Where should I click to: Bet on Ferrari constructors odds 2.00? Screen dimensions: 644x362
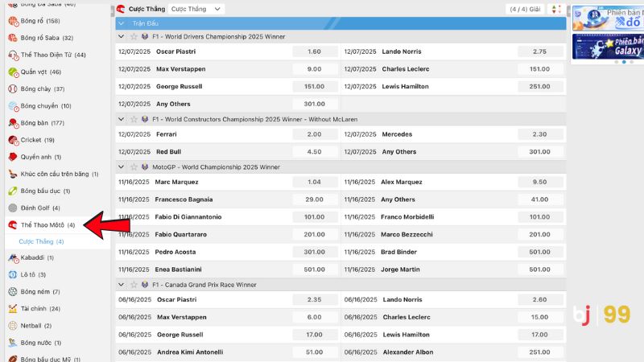coord(315,134)
